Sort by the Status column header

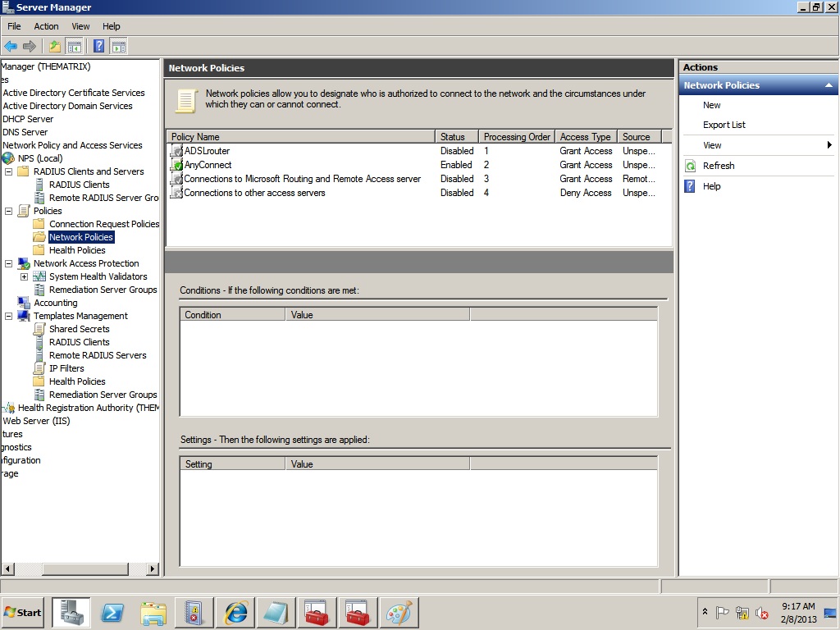point(456,137)
